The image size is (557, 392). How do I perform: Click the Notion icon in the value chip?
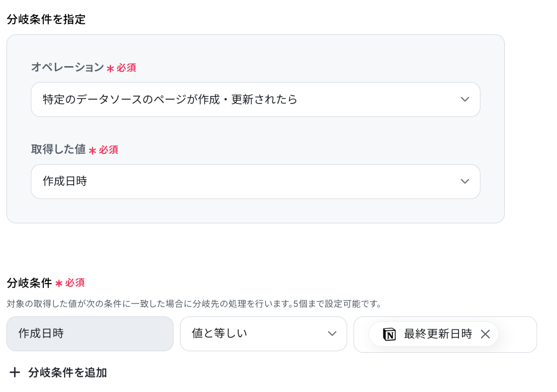389,334
